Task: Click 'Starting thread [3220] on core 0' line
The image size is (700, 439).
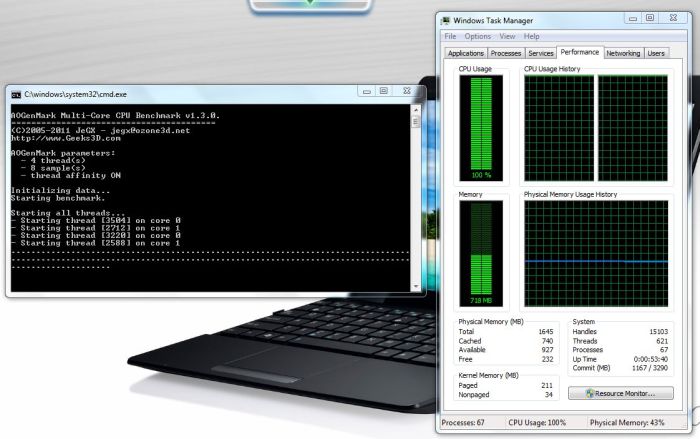Action: 96,236
